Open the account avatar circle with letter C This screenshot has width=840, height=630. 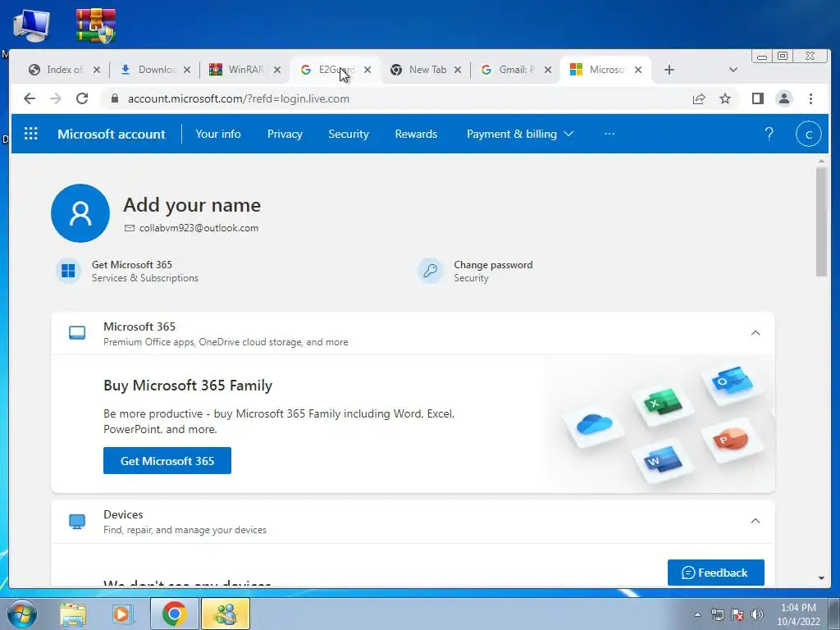coord(808,134)
